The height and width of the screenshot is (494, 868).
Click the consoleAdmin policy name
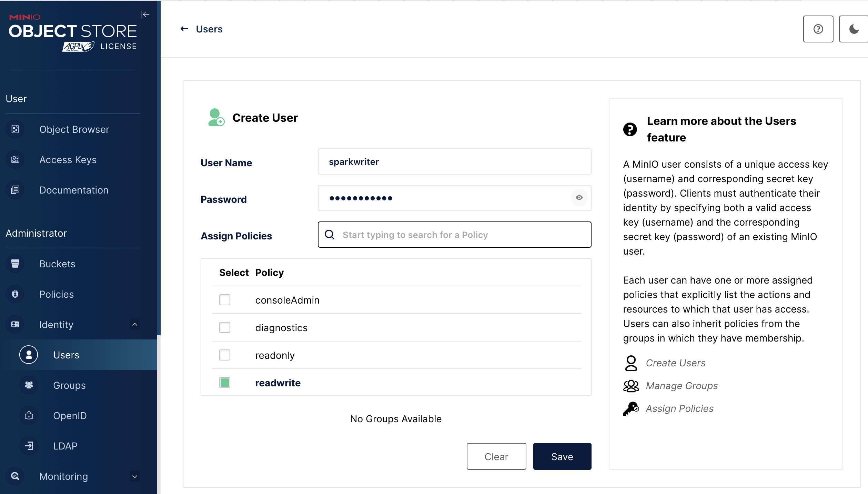coord(287,300)
